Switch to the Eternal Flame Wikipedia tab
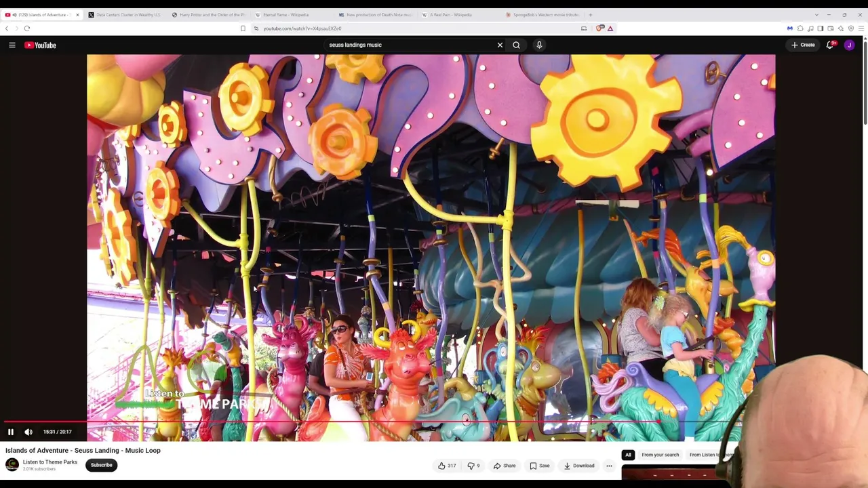Viewport: 868px width, 488px height. (292, 15)
